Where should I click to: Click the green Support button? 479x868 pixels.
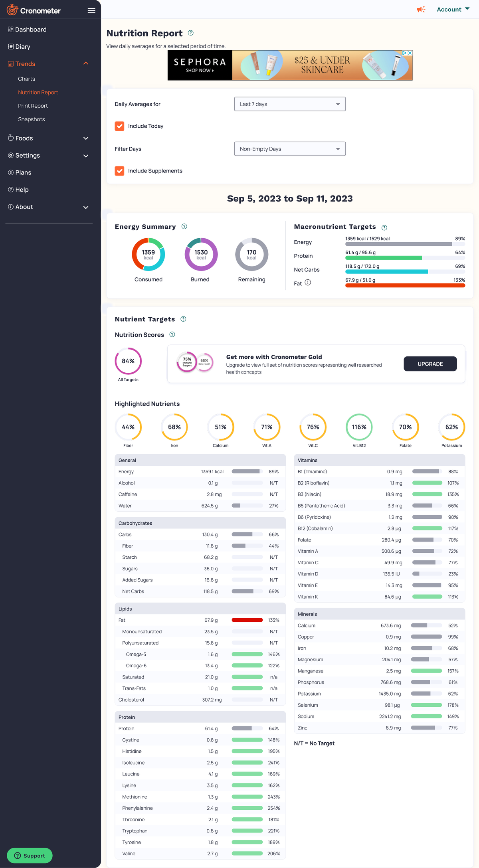[30, 856]
